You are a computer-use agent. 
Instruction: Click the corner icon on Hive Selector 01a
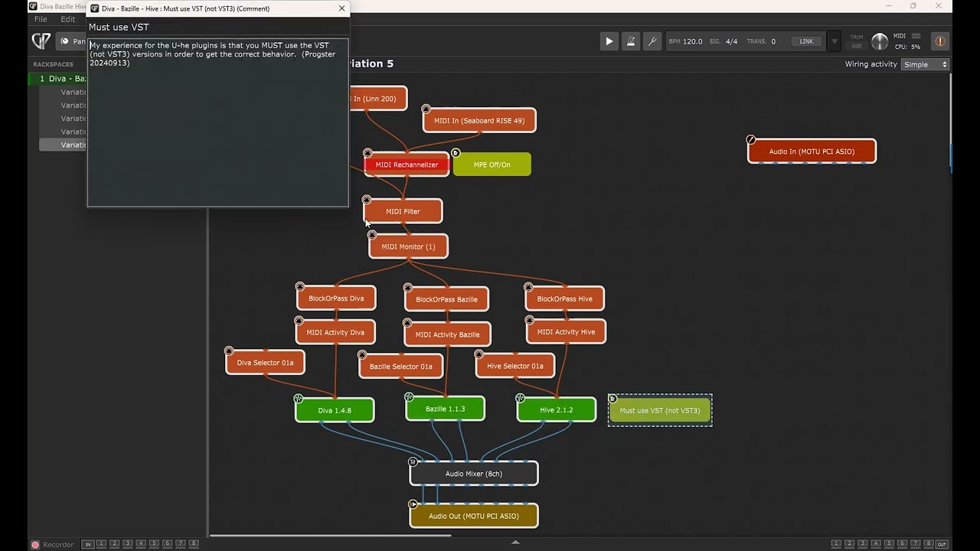[479, 355]
